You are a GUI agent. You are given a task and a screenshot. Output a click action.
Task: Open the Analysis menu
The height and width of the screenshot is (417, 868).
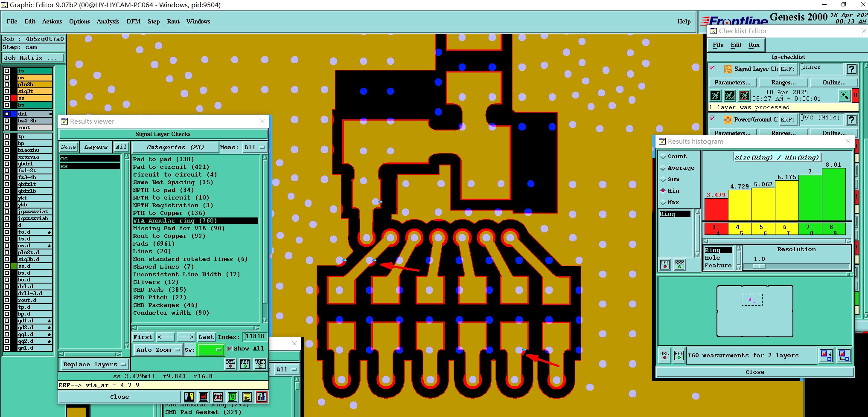tap(108, 21)
